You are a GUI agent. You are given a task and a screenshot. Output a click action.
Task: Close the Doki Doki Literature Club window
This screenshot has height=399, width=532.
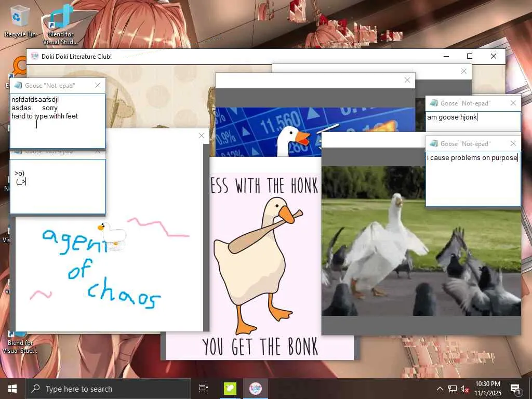click(494, 56)
